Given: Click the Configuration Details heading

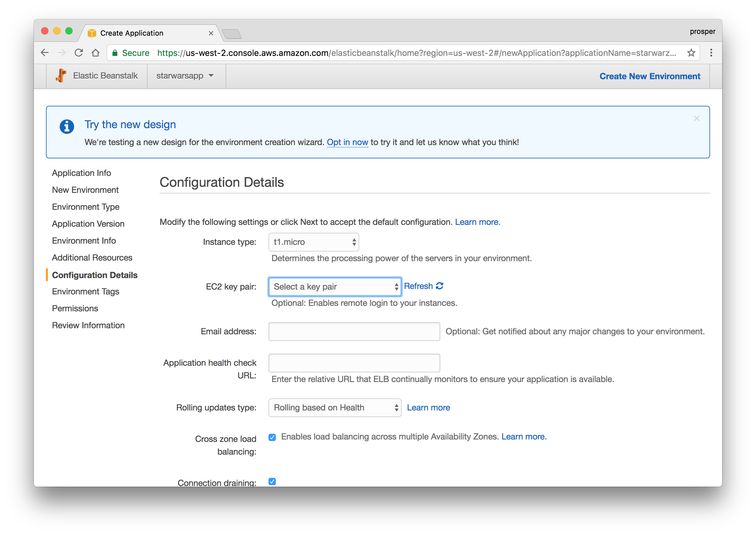Looking at the screenshot, I should pos(222,182).
